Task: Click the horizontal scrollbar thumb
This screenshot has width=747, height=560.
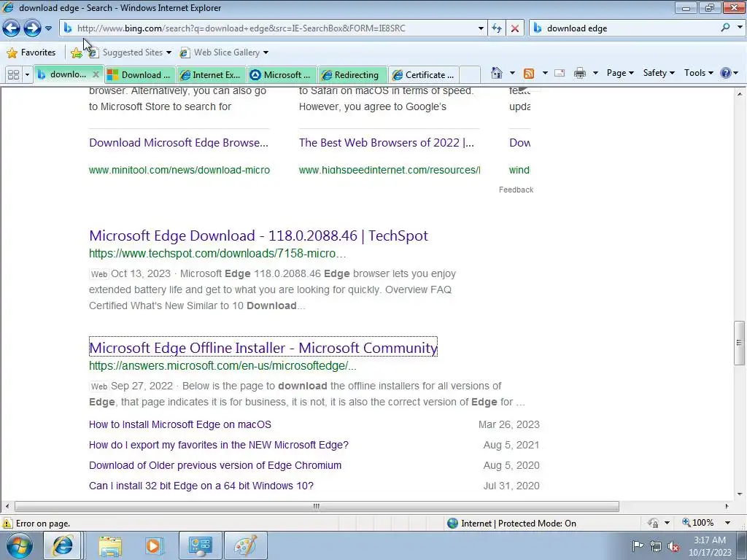Action: (x=317, y=506)
